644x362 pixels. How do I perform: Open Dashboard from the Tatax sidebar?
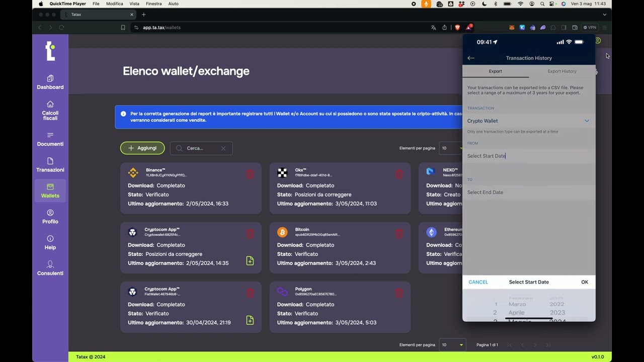coord(50,82)
